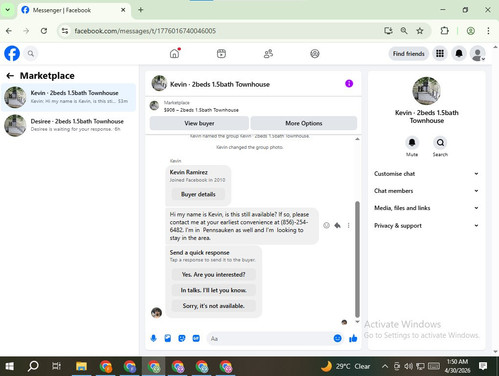Open File Explorer from taskbar
Screen dimensions: 499x376
coord(81,367)
